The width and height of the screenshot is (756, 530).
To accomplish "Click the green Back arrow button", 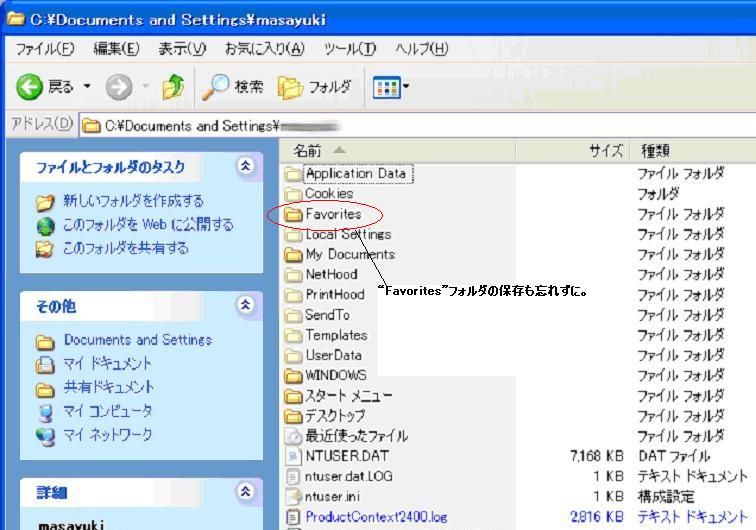I will pos(29,87).
